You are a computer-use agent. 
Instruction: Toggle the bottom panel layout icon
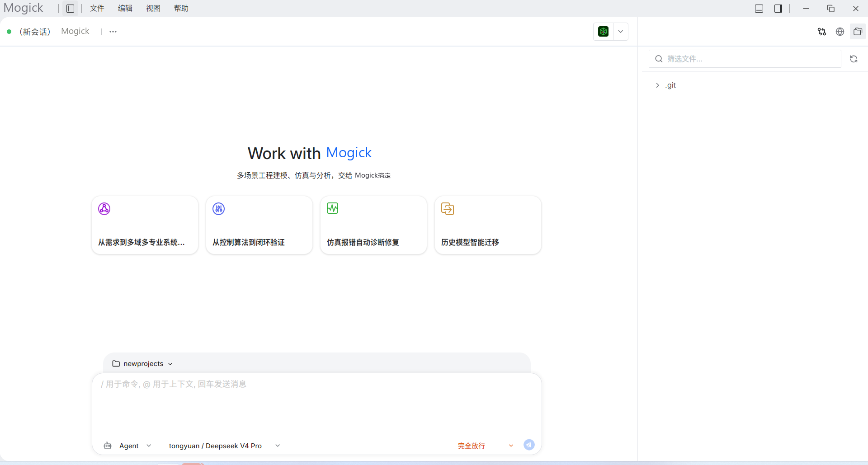759,9
